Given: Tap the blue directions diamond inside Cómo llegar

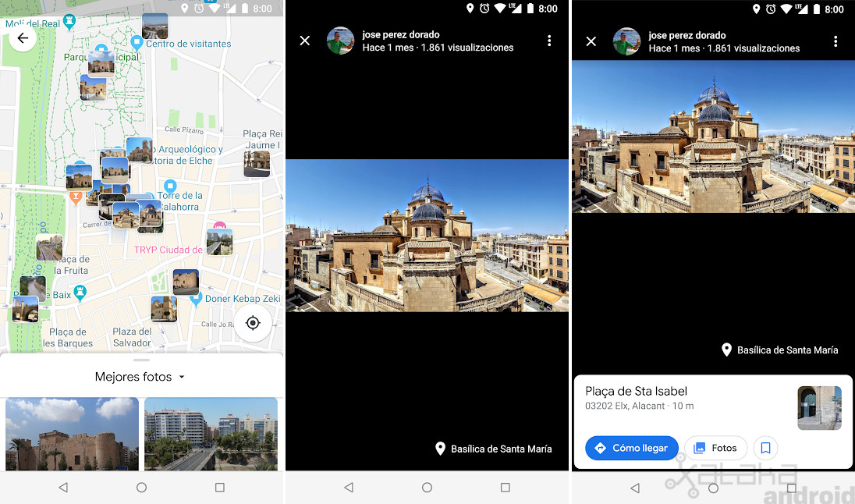Looking at the screenshot, I should click(601, 448).
